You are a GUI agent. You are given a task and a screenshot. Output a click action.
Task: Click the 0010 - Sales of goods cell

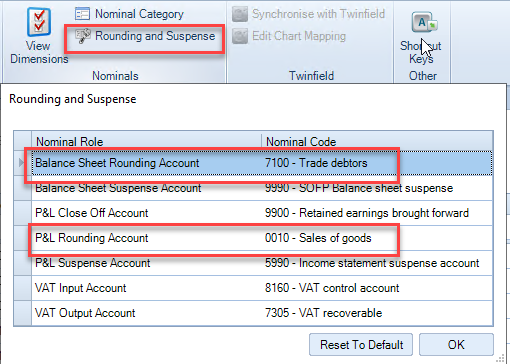click(377, 238)
